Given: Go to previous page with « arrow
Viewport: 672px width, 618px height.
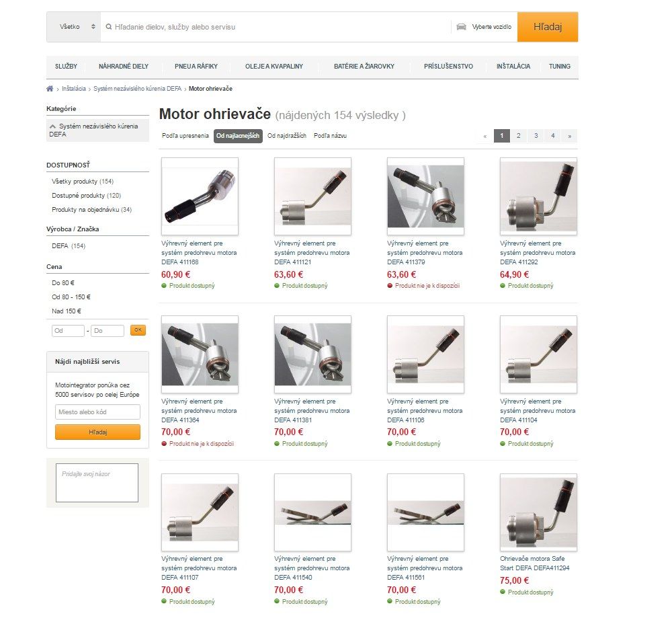Looking at the screenshot, I should point(485,136).
